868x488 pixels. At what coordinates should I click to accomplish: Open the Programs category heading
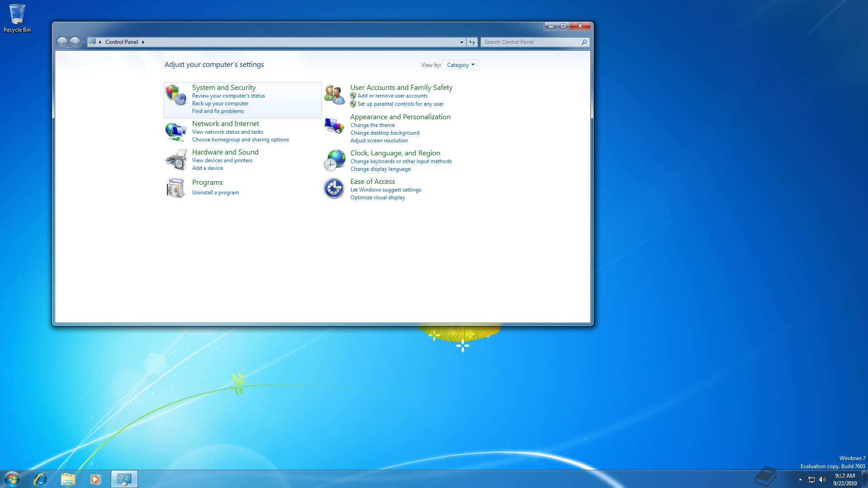[208, 183]
